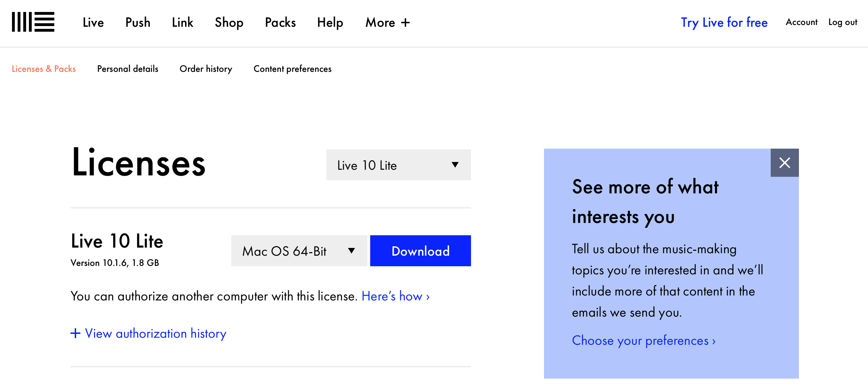Viewport: 868px width, 386px height.
Task: Open the Shop menu item
Action: [229, 23]
